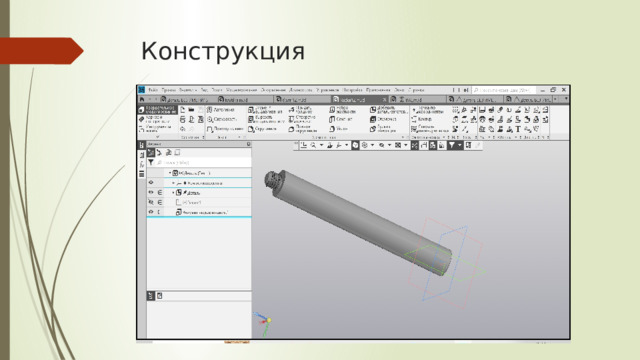This screenshot has width=640, height=360.
Task: Create a new document icon
Action: click(x=182, y=110)
